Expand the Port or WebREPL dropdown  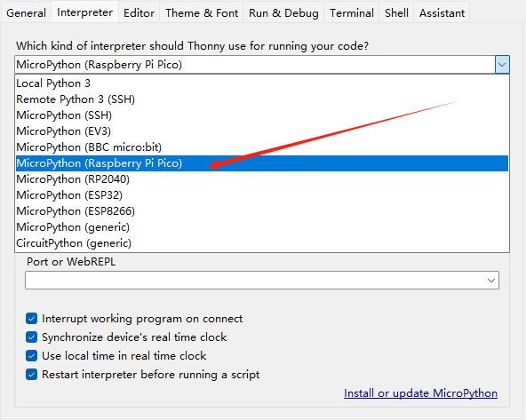pyautogui.click(x=491, y=281)
